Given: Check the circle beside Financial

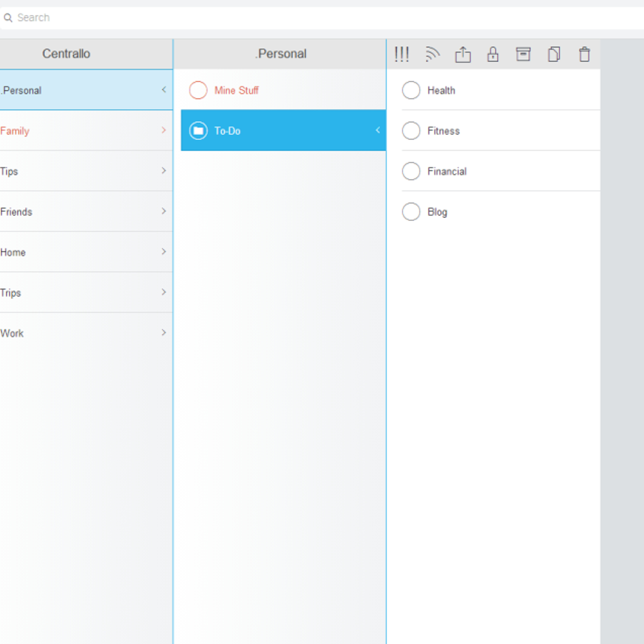Looking at the screenshot, I should (x=411, y=171).
